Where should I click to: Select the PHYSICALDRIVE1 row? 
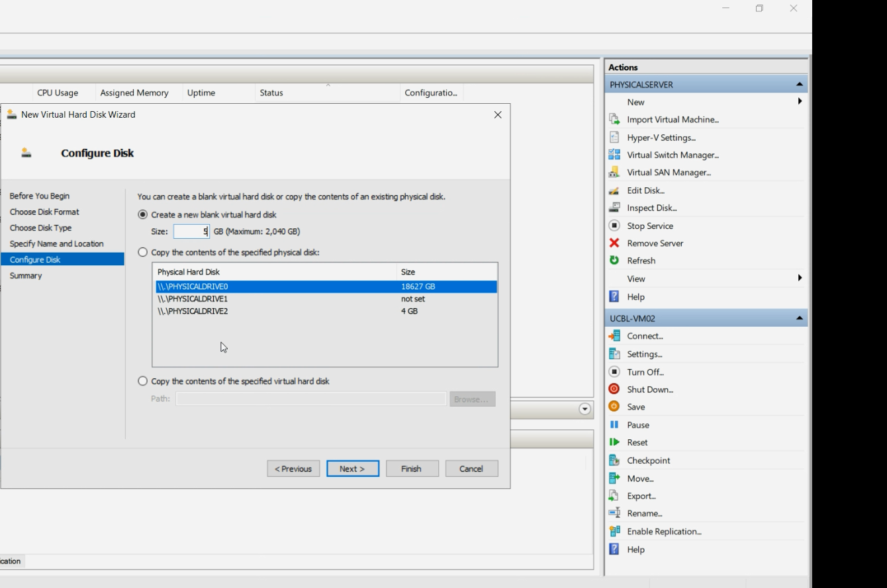coord(326,299)
